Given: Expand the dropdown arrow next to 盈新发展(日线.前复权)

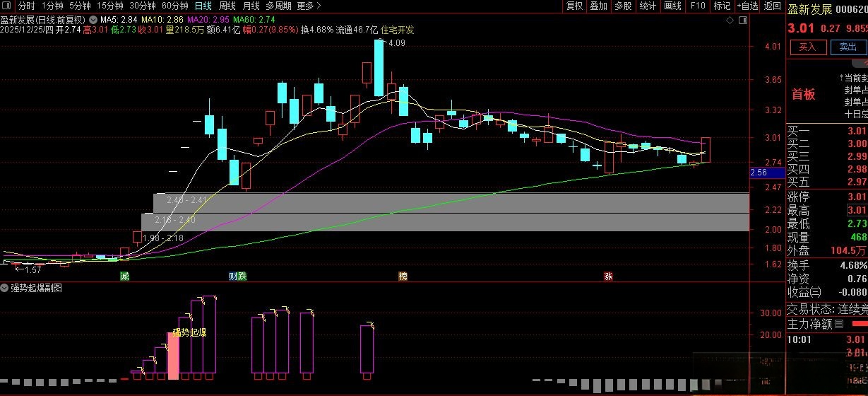Looking at the screenshot, I should pyautogui.click(x=93, y=20).
